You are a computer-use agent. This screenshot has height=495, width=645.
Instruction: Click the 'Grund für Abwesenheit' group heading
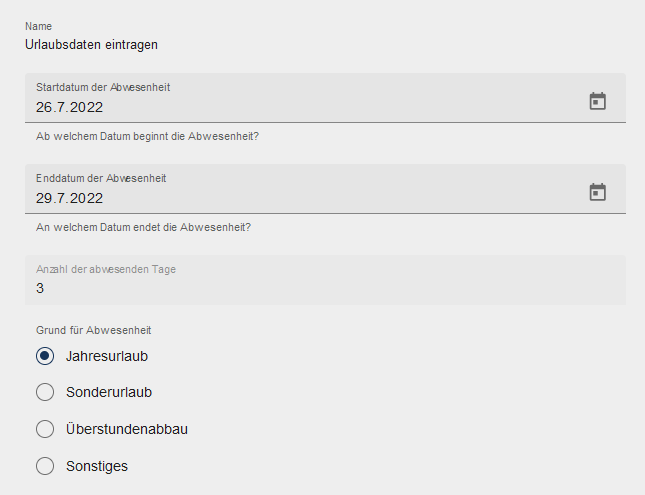pyautogui.click(x=93, y=330)
